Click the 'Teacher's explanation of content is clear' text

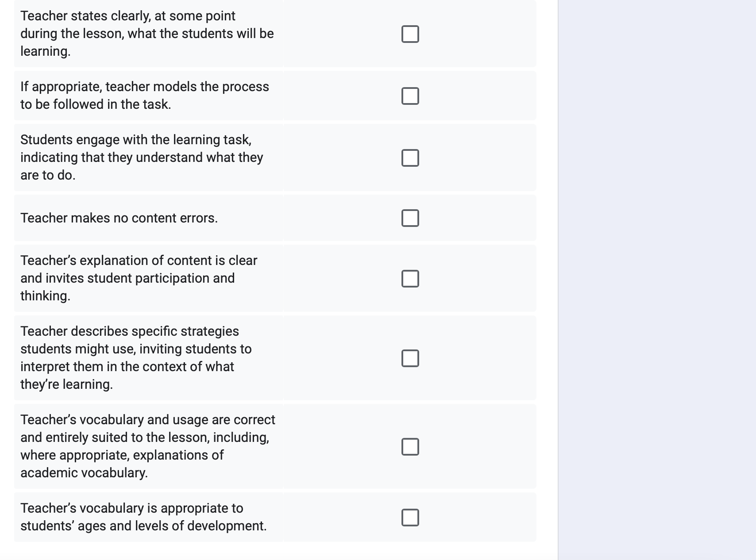tap(139, 261)
